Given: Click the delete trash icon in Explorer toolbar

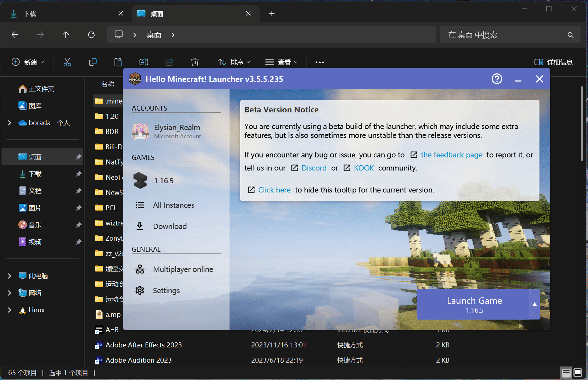Looking at the screenshot, I should (194, 62).
